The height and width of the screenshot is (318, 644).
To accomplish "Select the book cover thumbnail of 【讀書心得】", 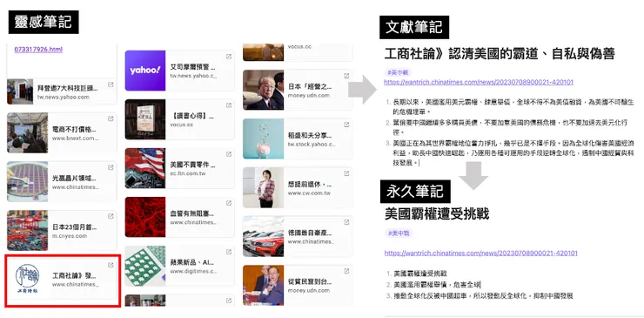I will coord(145,119).
